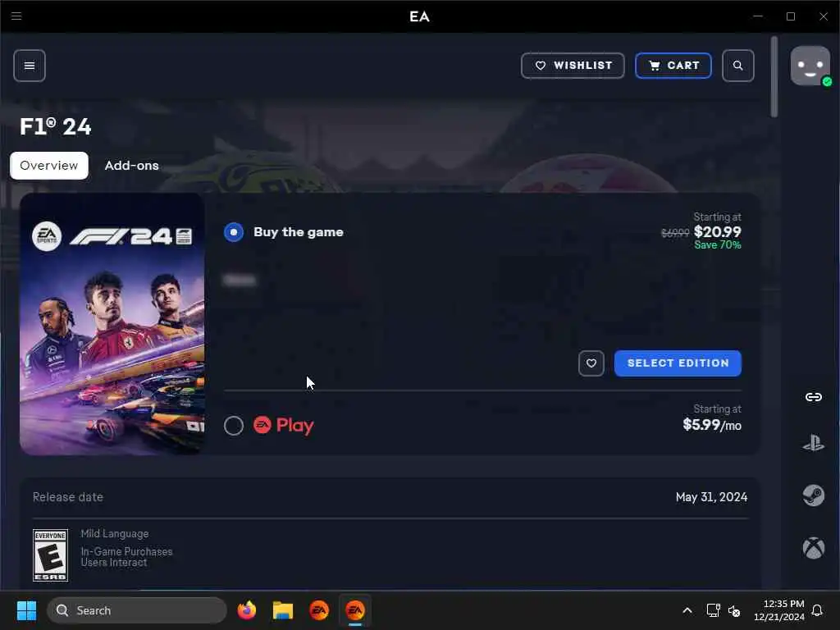Open the Wishlist
This screenshot has height=630, width=840.
click(573, 66)
